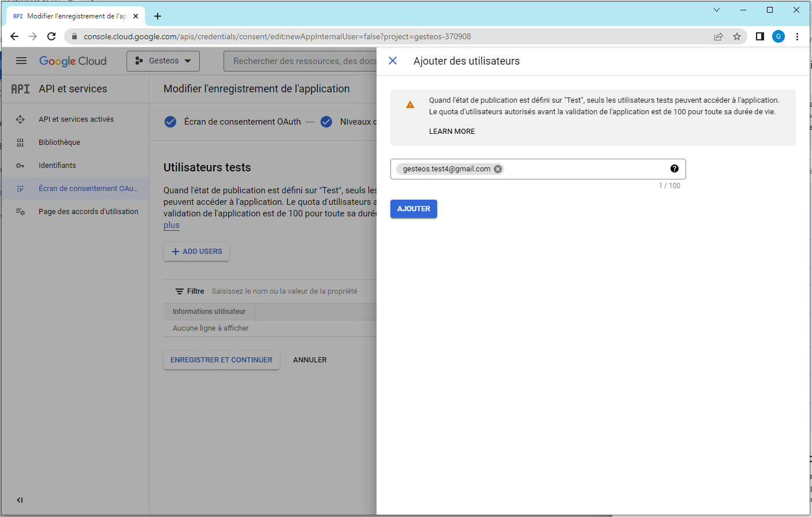Go to Bibliothèque in sidebar

pyautogui.click(x=59, y=143)
